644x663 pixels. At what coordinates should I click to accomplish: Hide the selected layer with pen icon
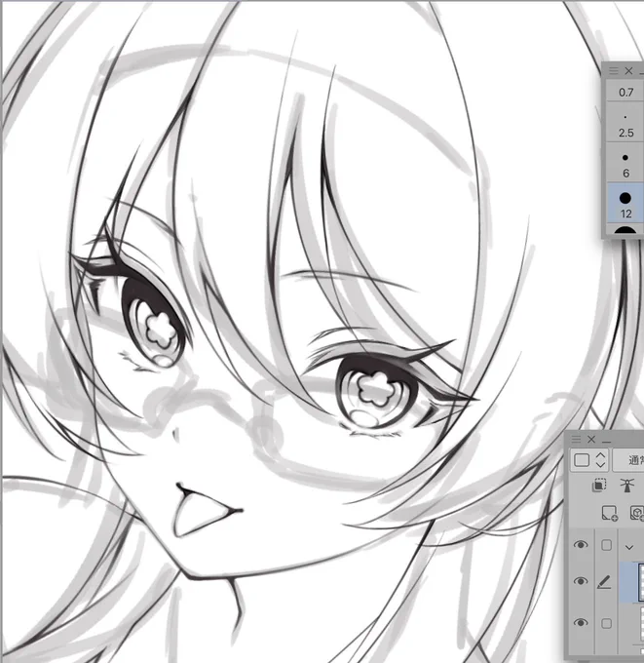click(581, 581)
